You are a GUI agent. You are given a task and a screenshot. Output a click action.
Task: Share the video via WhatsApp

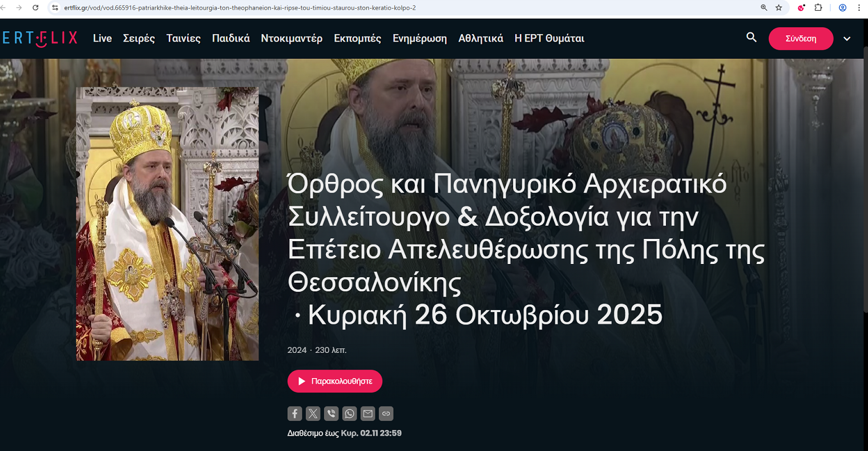pyautogui.click(x=349, y=413)
